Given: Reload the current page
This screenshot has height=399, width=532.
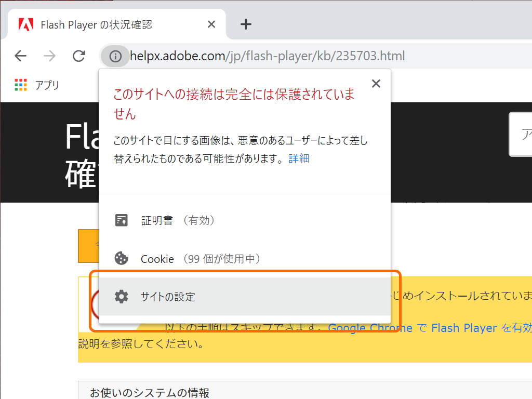Looking at the screenshot, I should [x=79, y=56].
